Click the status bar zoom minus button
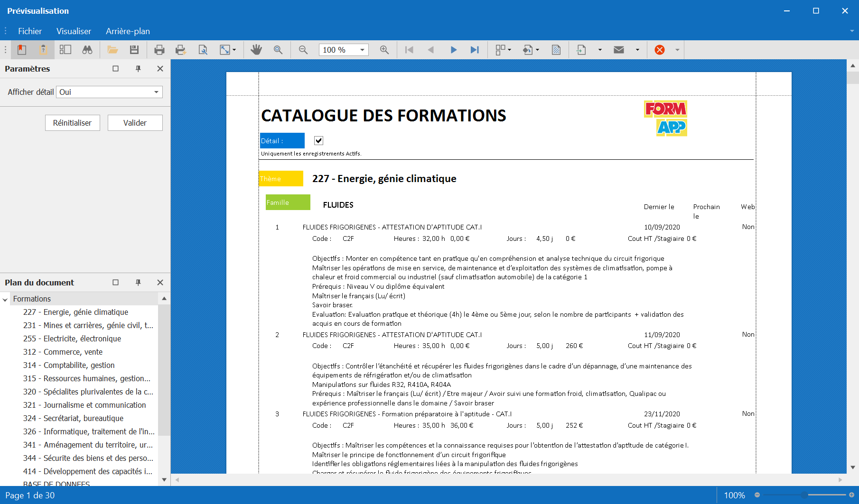The width and height of the screenshot is (859, 504). tap(757, 495)
